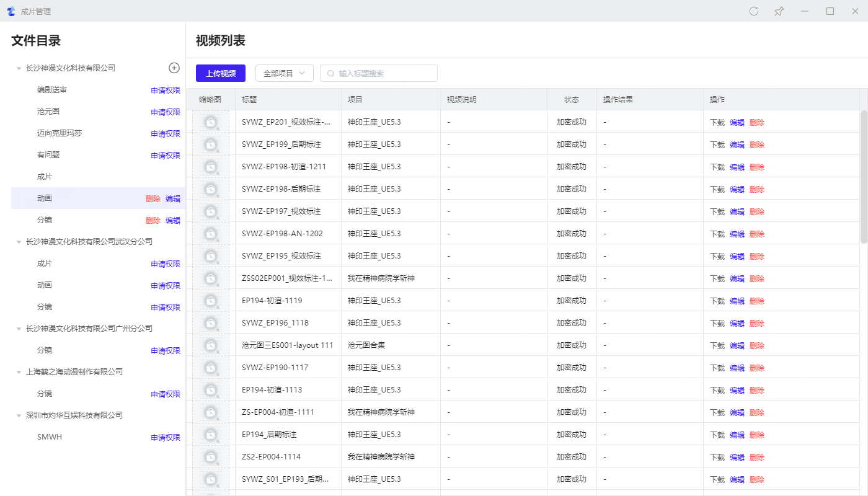
Task: Click the 上传视频 button
Action: [221, 73]
